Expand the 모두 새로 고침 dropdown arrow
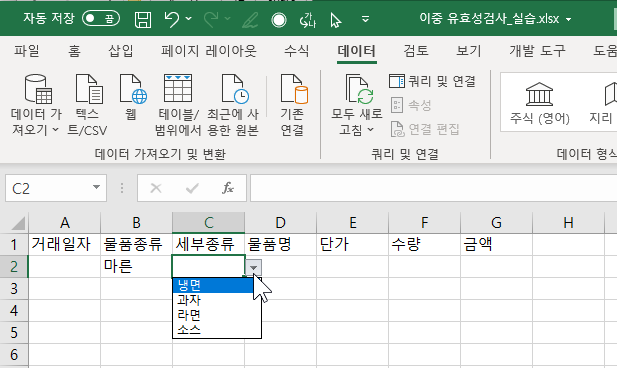Viewport: 617px width, 368px height. click(371, 129)
